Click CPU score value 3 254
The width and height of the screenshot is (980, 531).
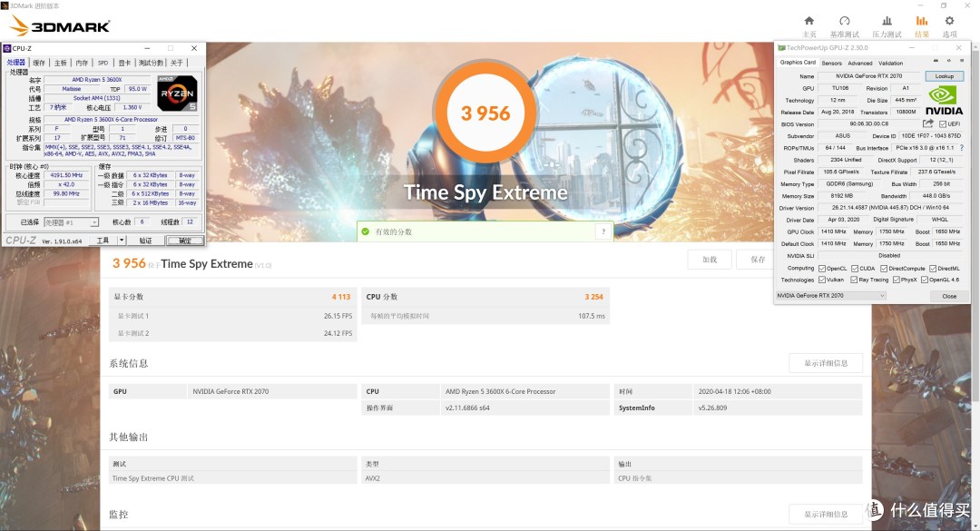coord(593,297)
